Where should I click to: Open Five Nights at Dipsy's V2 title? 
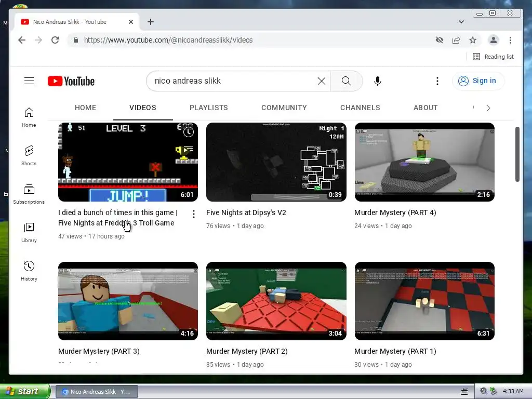[x=246, y=212]
